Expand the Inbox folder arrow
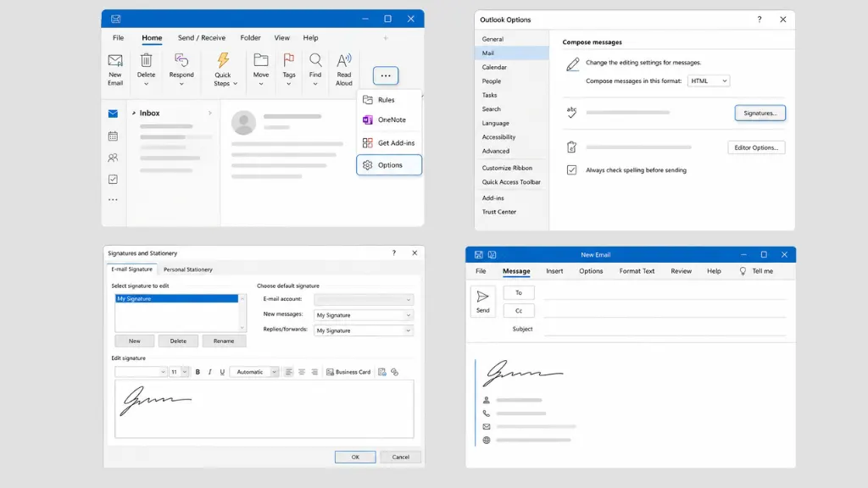This screenshot has height=488, width=868. click(x=134, y=114)
